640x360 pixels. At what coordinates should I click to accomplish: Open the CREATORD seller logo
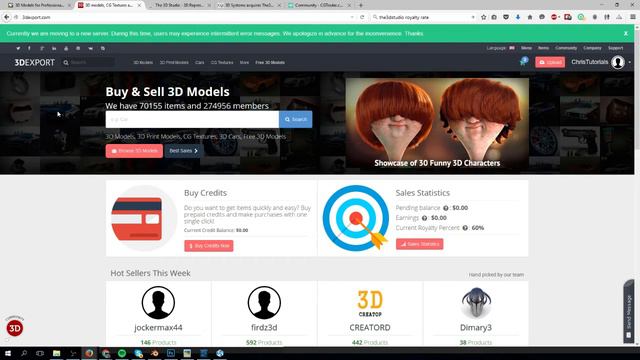click(x=370, y=303)
